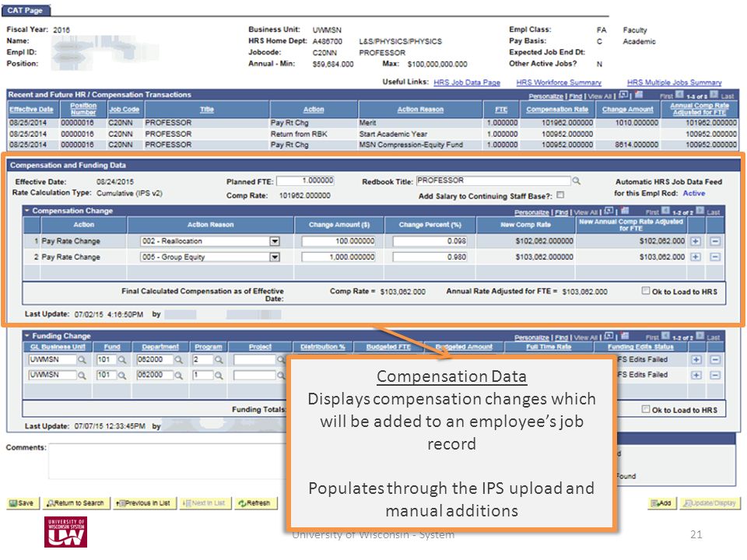Open the Redbook Title lookup magnifier
Image resolution: width=747 pixels, height=560 pixels.
tap(577, 181)
